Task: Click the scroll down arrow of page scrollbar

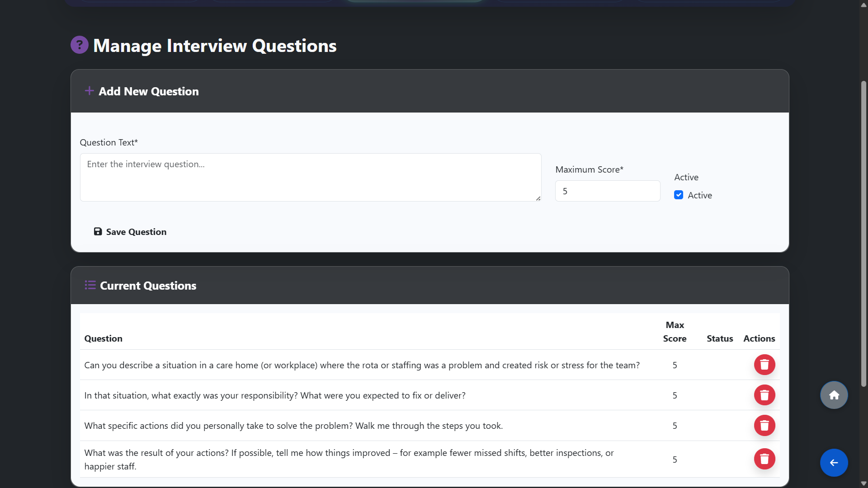Action: point(863,483)
